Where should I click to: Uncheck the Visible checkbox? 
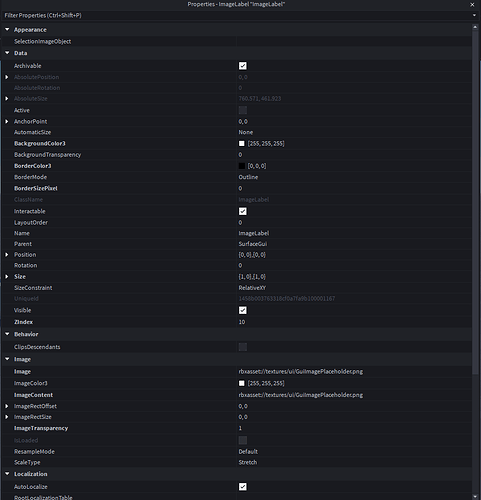243,310
